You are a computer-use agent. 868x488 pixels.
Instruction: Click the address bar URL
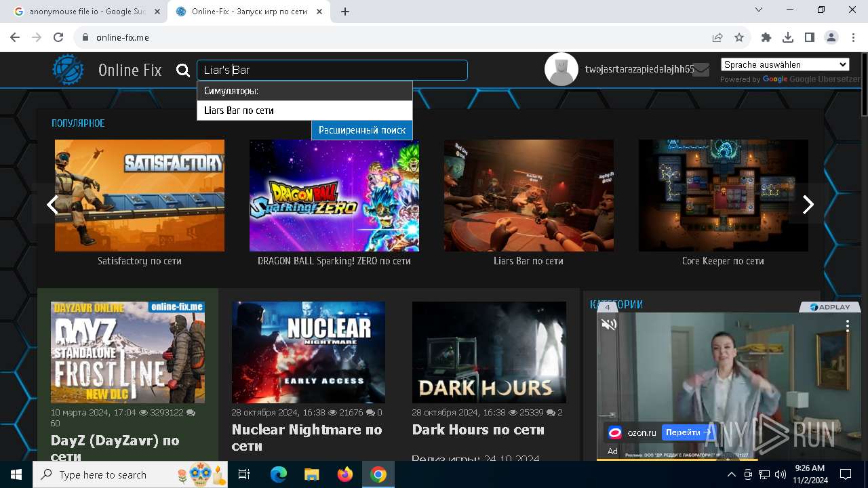point(123,38)
